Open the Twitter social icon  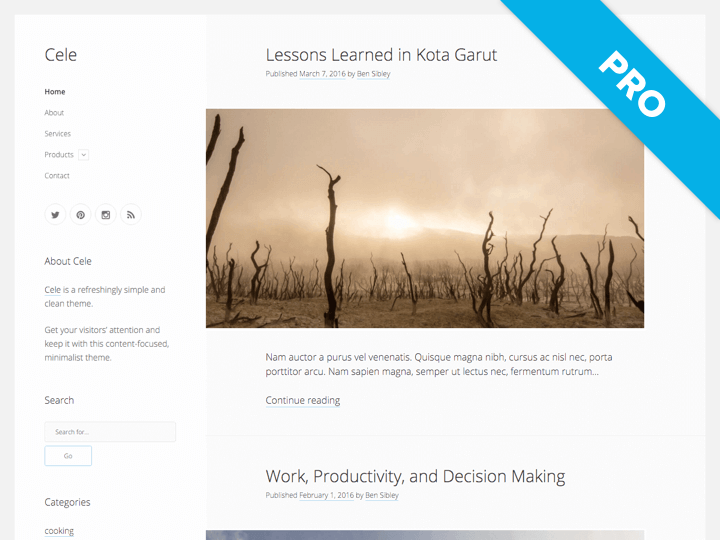tap(55, 215)
